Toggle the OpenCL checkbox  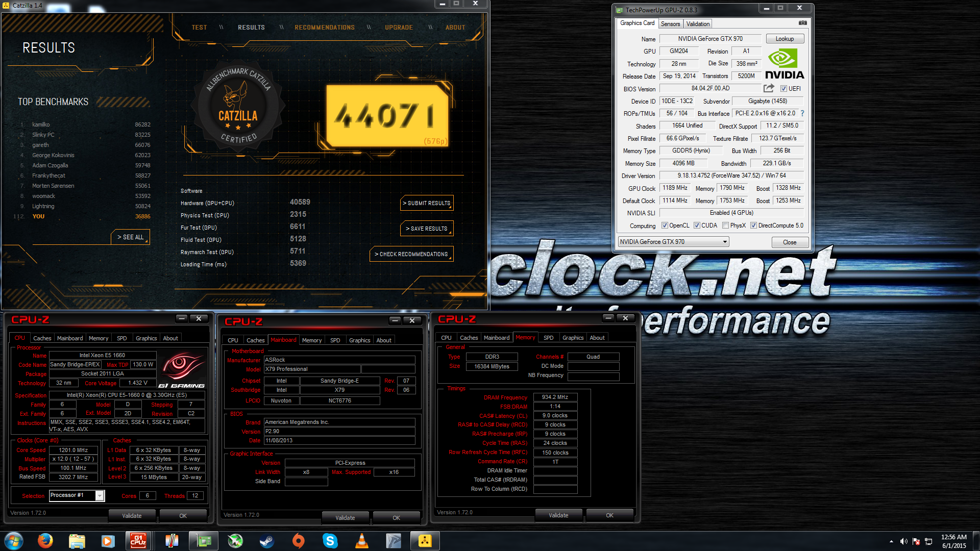click(665, 226)
